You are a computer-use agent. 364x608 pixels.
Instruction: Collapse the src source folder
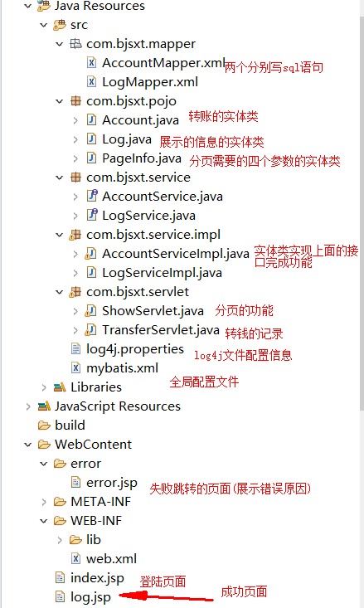(43, 25)
